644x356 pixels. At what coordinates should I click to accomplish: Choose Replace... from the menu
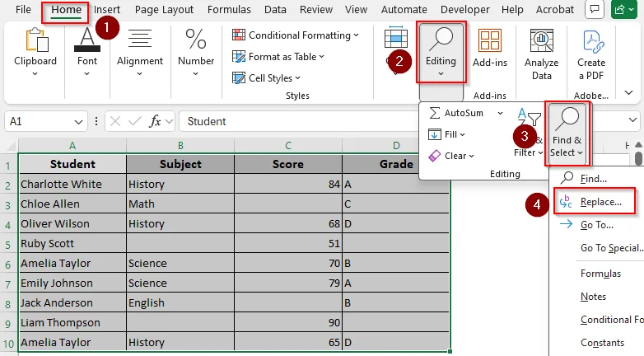[x=595, y=201]
